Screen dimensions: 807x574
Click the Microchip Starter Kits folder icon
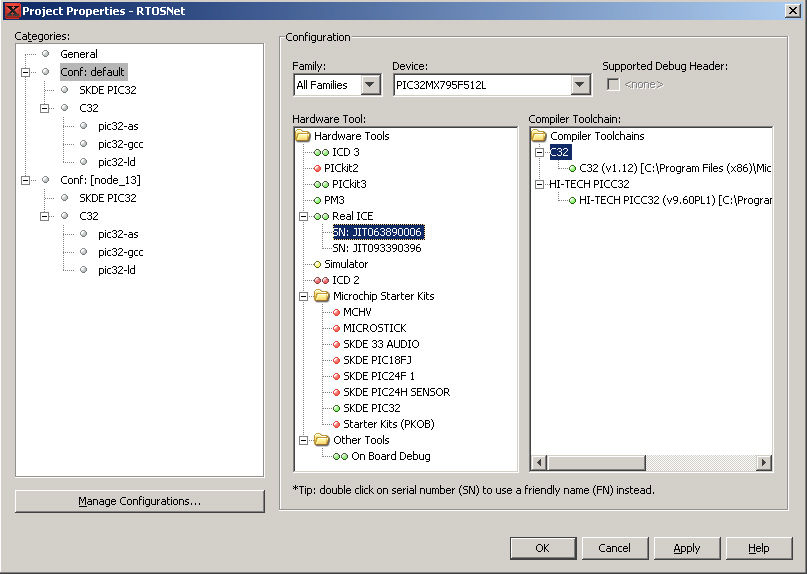321,296
